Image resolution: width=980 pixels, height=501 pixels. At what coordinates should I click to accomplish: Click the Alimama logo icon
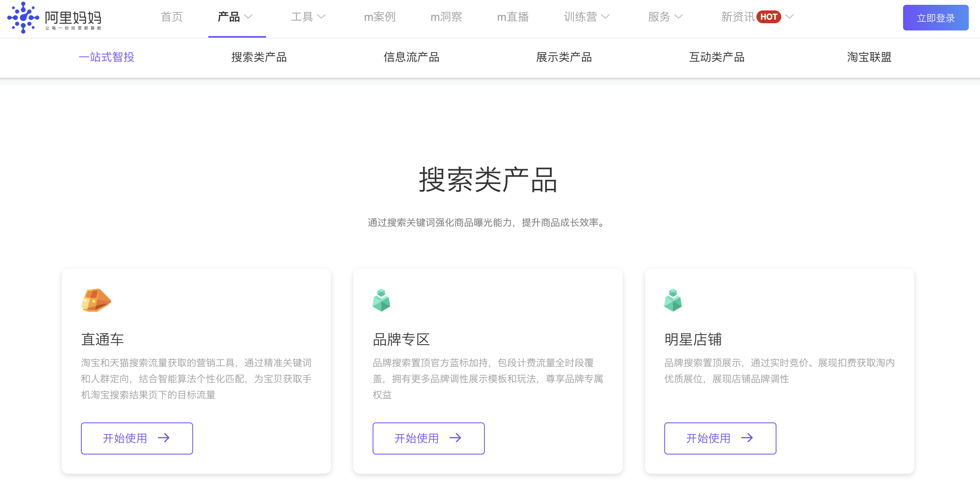(x=23, y=18)
